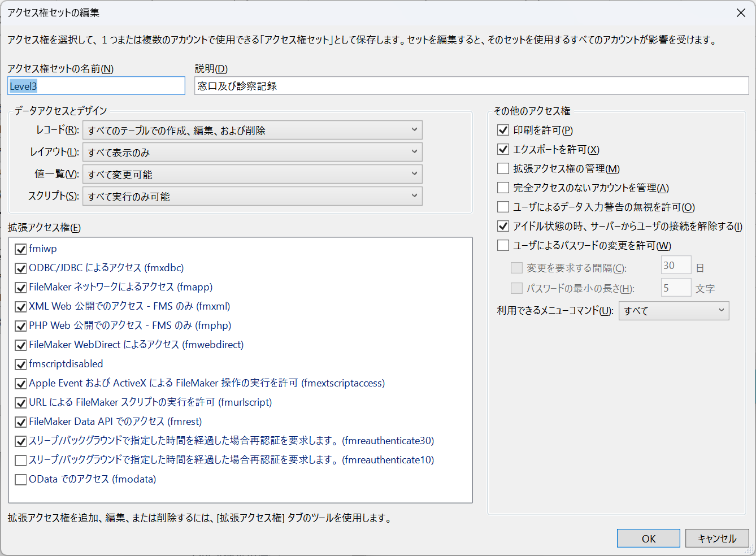
Task: Open the レイアウト dropdown
Action: pos(253,152)
